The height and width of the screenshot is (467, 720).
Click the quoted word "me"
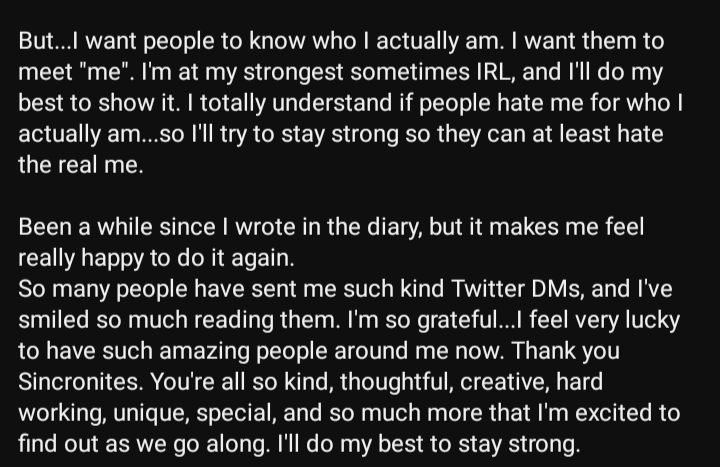[x=103, y=72]
